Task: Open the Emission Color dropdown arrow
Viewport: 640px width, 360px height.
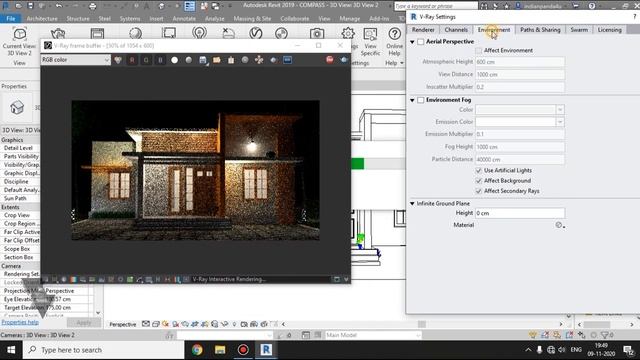Action: (560, 122)
